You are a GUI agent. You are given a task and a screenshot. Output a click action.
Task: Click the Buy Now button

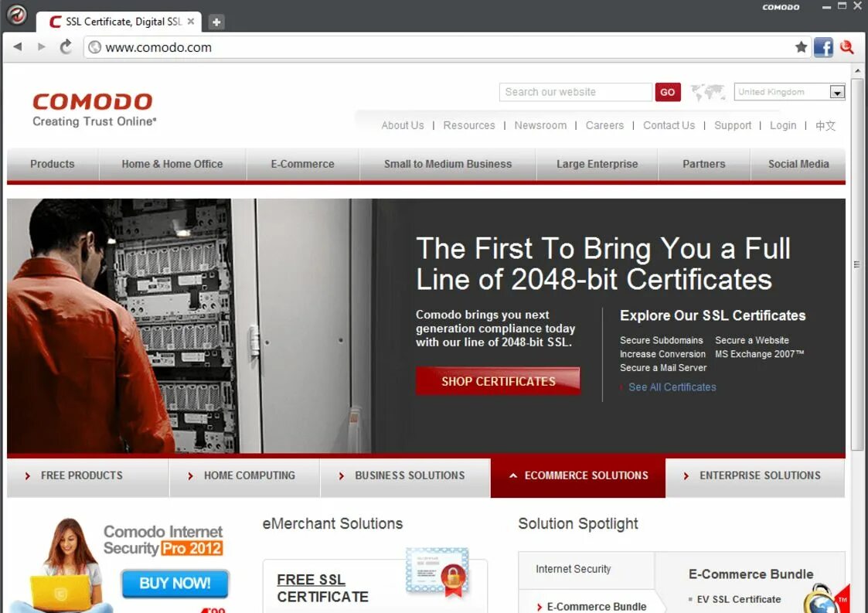point(175,583)
